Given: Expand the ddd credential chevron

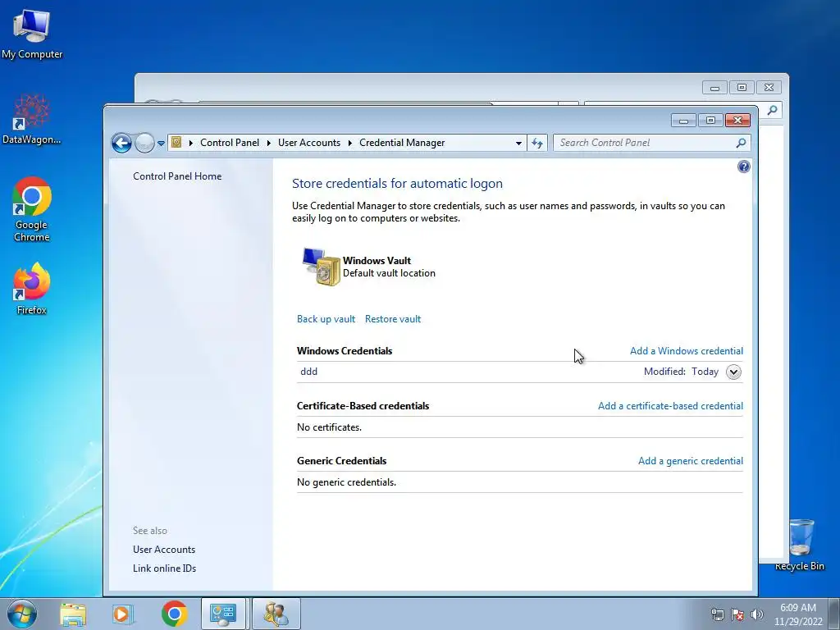Looking at the screenshot, I should tap(733, 372).
